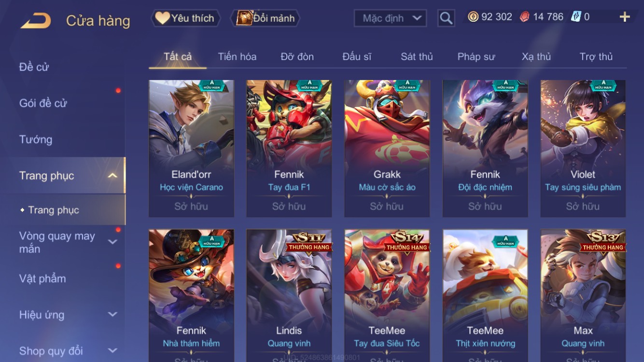This screenshot has width=644, height=362.
Task: Expand the Hiệu ứng section
Action: tap(112, 315)
